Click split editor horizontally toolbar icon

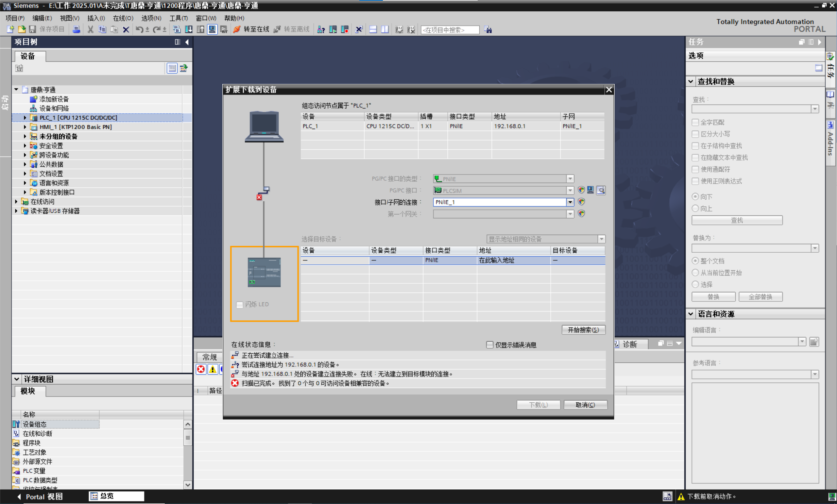click(x=373, y=29)
